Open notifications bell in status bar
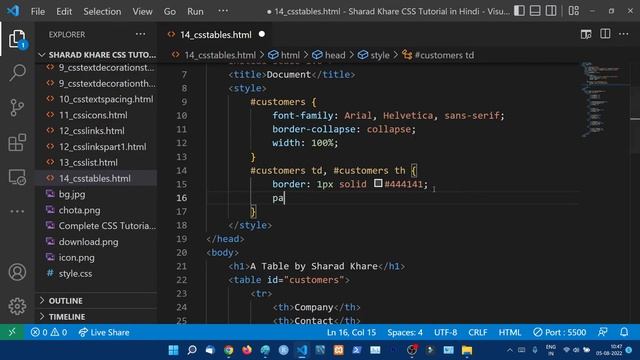The height and width of the screenshot is (360, 640). coord(624,332)
